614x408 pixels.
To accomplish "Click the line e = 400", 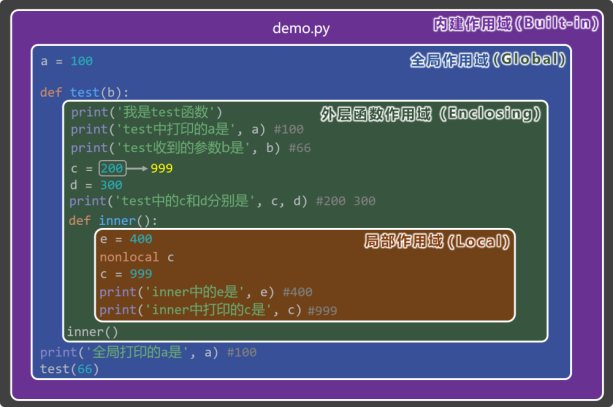I will [126, 239].
